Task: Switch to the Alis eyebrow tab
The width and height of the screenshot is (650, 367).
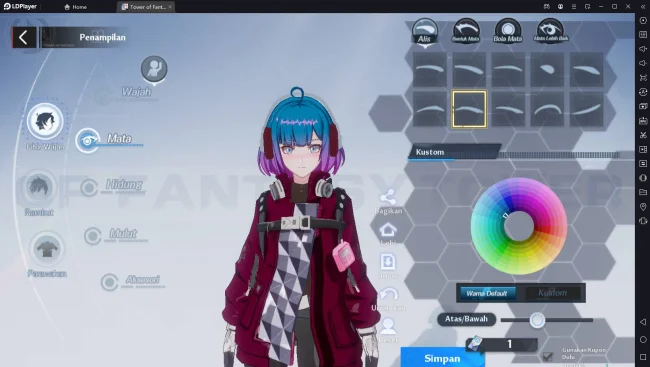Action: [x=424, y=32]
